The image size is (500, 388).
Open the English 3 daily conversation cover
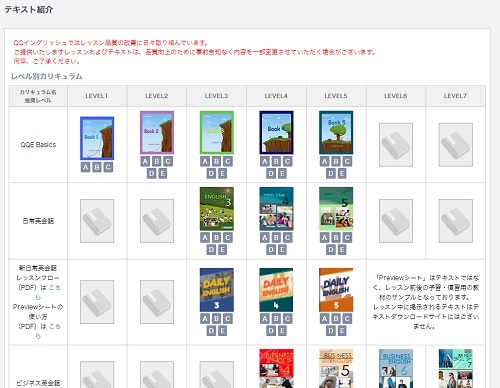[217, 209]
